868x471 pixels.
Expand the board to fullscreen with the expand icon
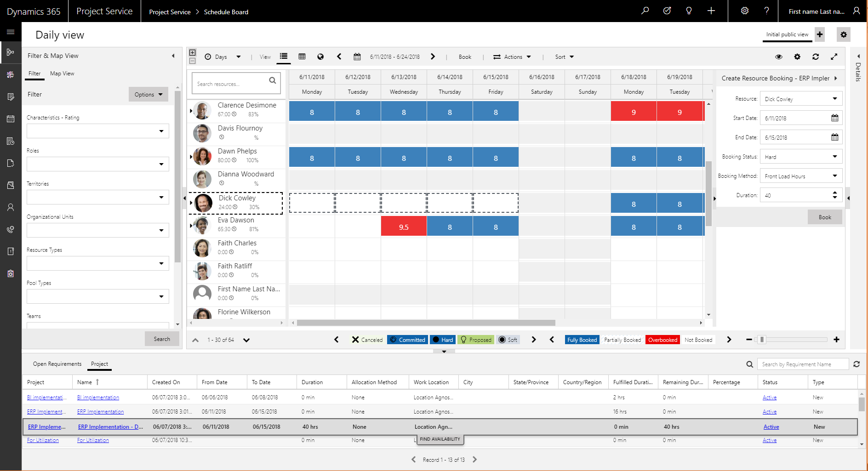(x=834, y=57)
